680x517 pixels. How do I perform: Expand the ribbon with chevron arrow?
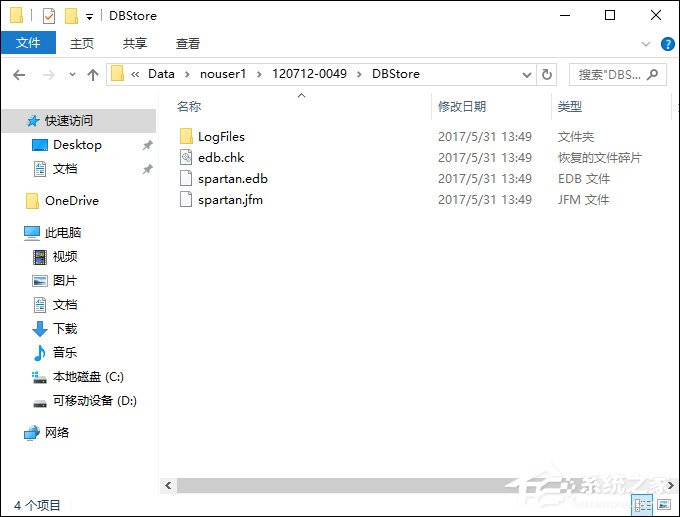click(x=646, y=44)
